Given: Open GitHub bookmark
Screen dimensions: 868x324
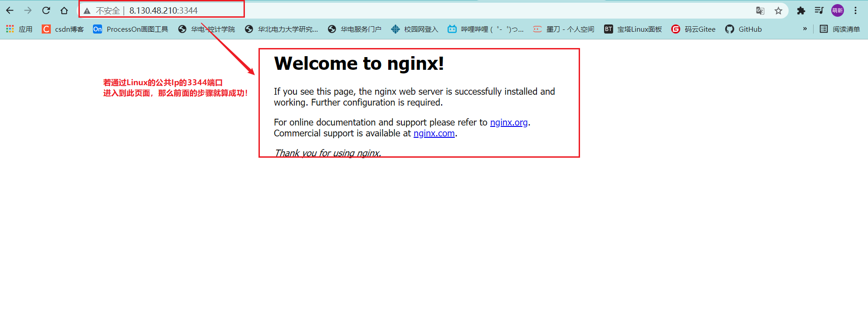Looking at the screenshot, I should point(744,29).
